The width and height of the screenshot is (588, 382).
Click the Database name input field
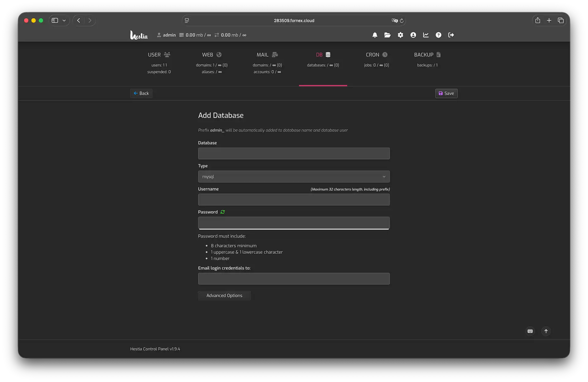[294, 153]
